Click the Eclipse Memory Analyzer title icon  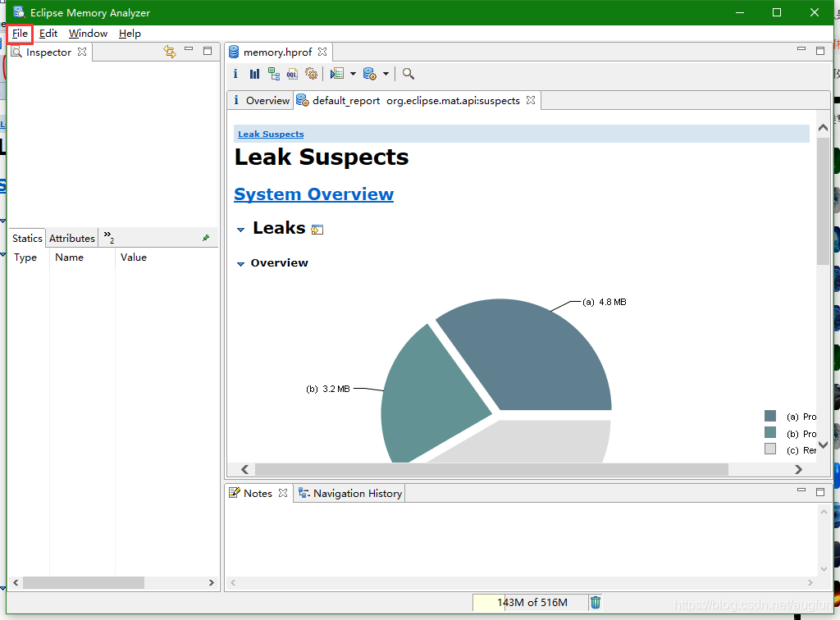point(19,11)
